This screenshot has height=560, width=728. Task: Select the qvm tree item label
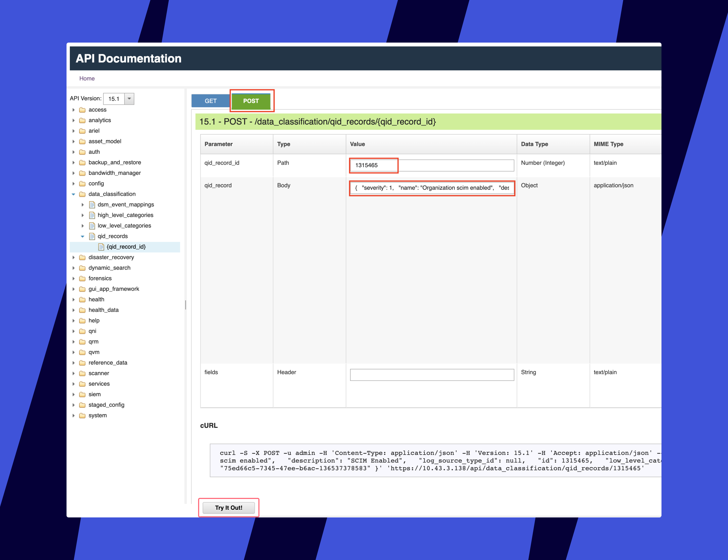point(94,352)
